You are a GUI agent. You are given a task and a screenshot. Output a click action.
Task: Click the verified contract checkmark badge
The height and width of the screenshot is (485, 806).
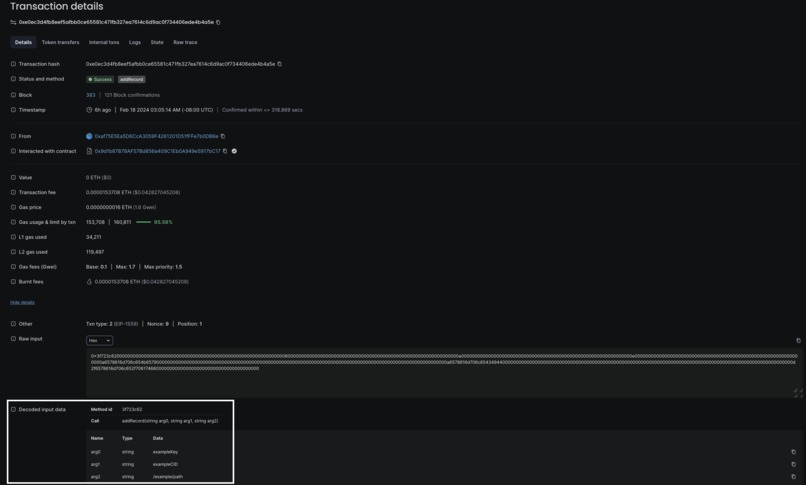click(x=234, y=151)
